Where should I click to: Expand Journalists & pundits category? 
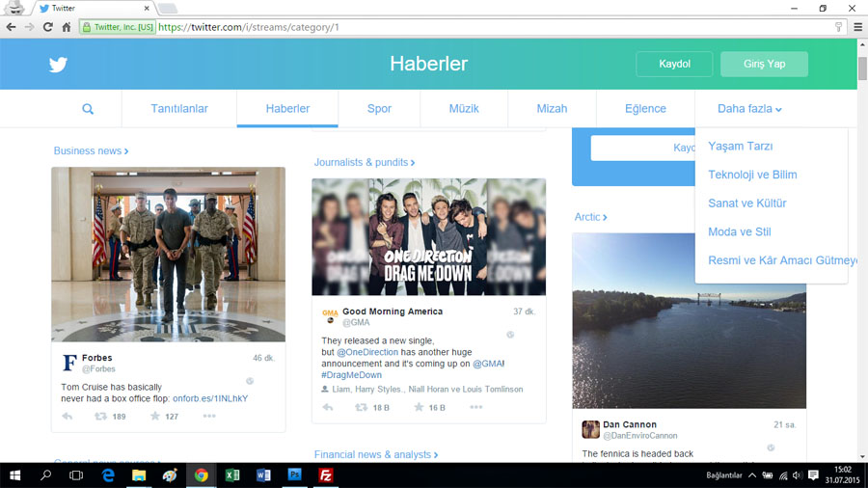click(365, 162)
